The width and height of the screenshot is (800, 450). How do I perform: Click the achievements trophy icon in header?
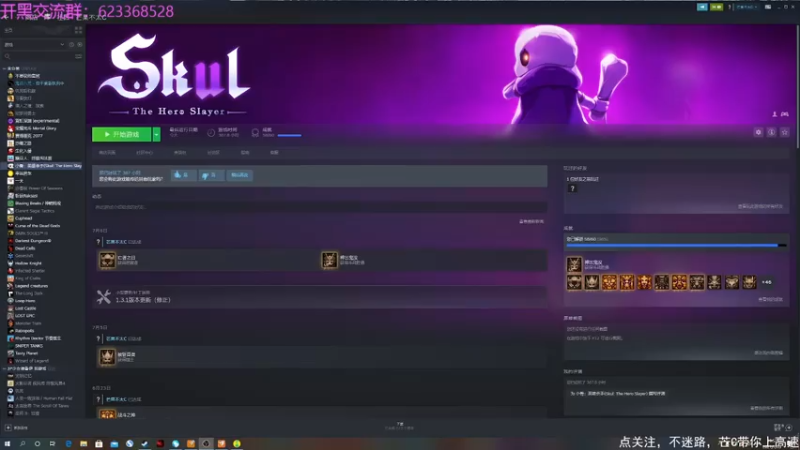click(x=255, y=133)
